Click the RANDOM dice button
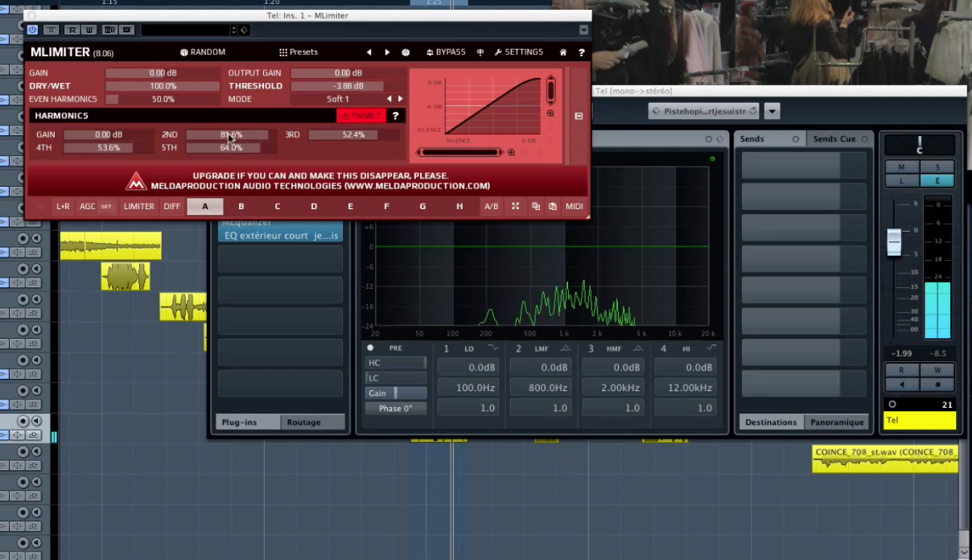 (203, 51)
